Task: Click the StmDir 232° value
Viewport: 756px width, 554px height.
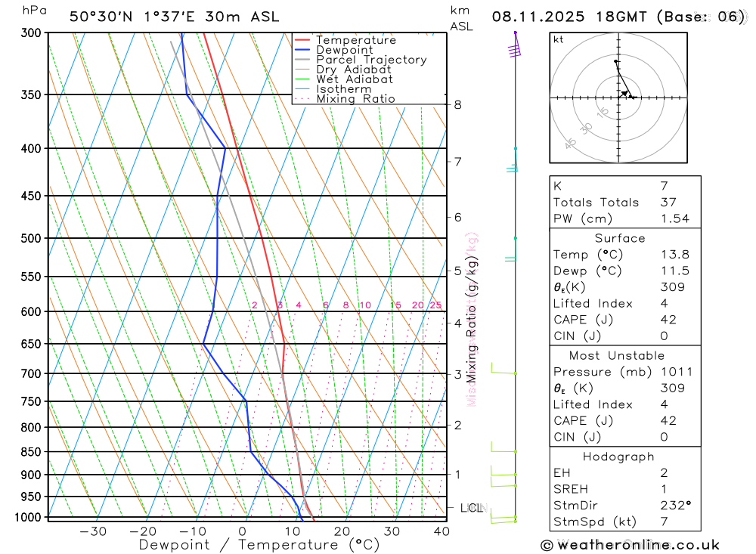Action: click(x=676, y=506)
